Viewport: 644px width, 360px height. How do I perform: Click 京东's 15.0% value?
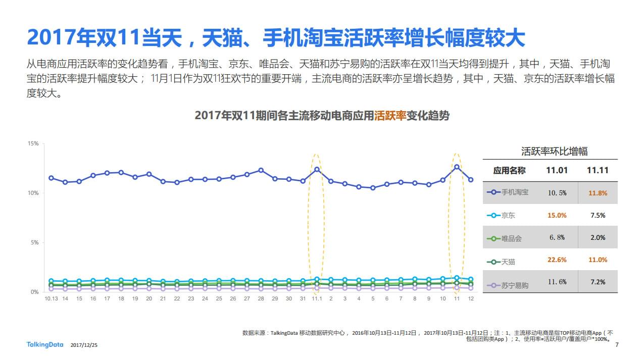click(x=557, y=216)
